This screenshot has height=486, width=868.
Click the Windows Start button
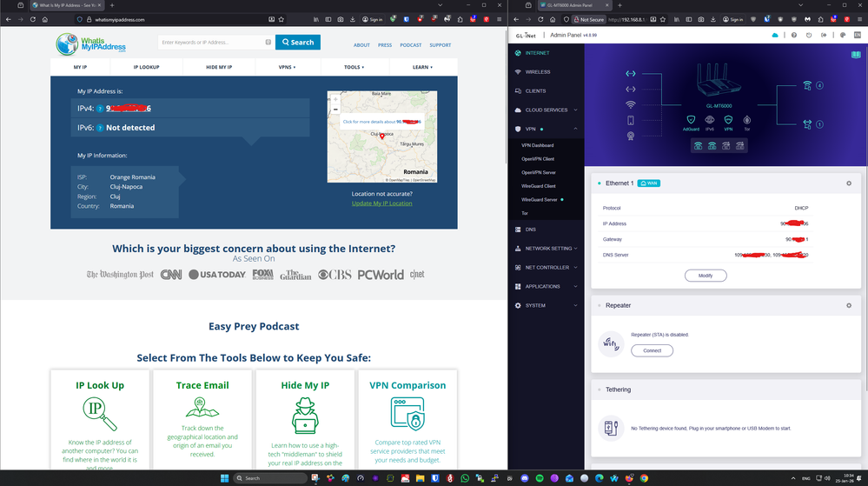(224, 478)
